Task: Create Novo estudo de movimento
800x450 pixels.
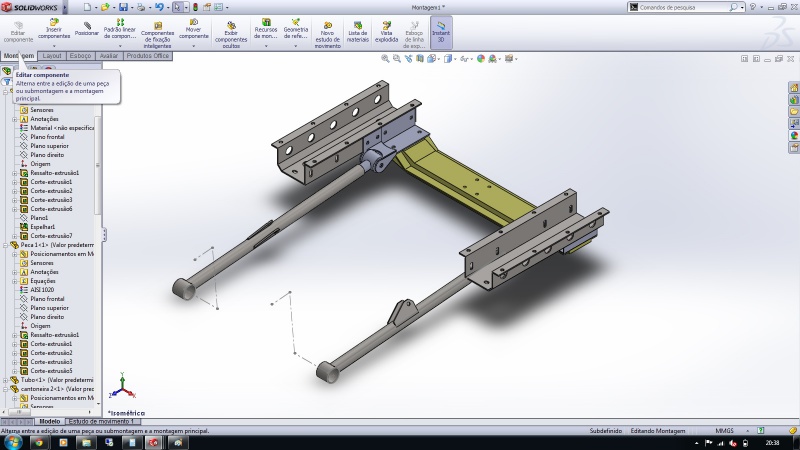Action: (328, 35)
